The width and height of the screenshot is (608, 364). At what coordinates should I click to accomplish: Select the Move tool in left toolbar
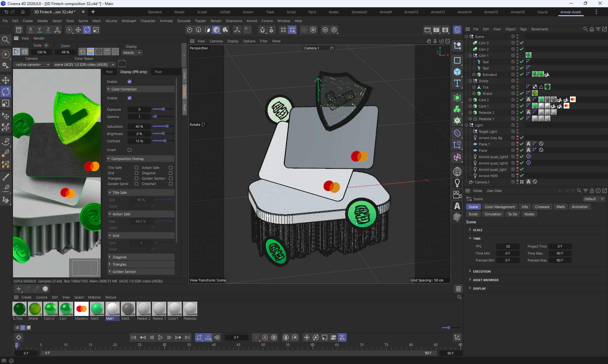point(6,80)
